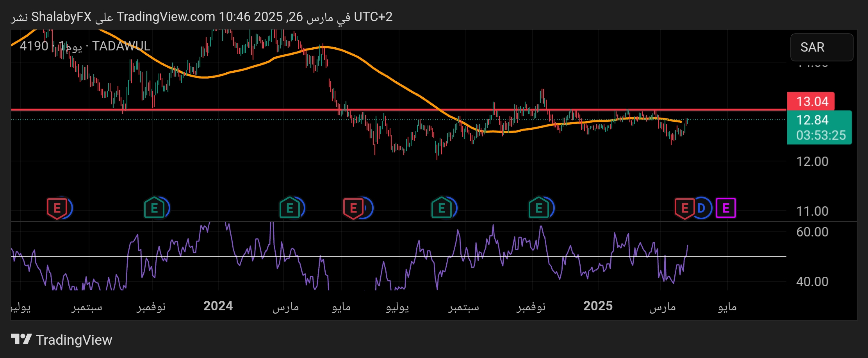Click the magenta upcoming earnings E marker

pos(725,208)
